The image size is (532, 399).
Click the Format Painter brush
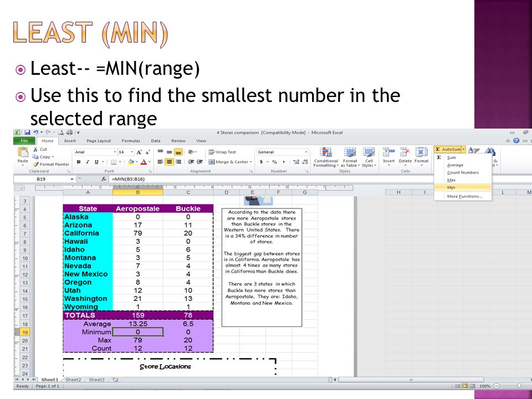(35, 164)
